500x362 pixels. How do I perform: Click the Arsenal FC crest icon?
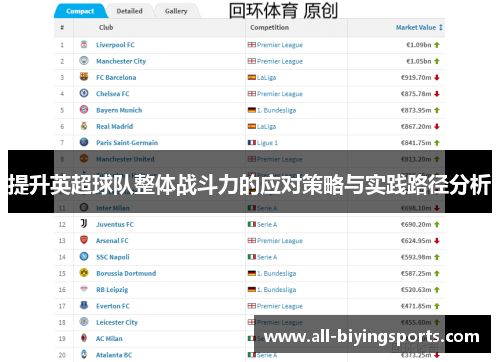(84, 240)
